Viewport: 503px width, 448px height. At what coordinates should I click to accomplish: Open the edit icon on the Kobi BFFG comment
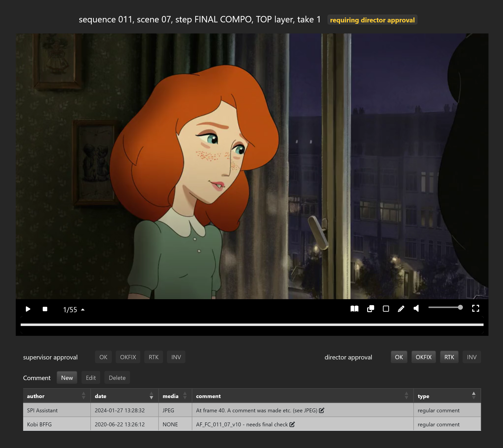(292, 424)
